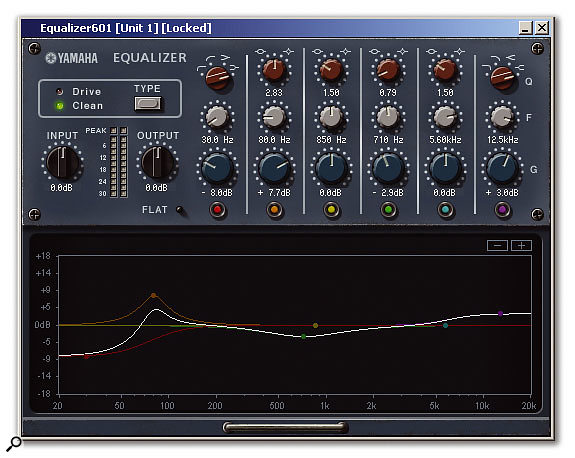Click the graph zoom out minus button
Screen dimensions: 575x458
coord(497,245)
